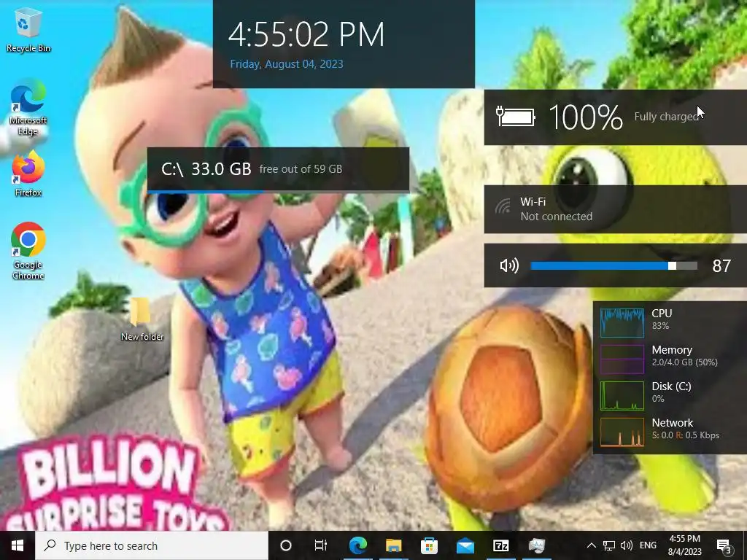This screenshot has height=560, width=747.
Task: Click the Disk (C:) 0% label
Action: pos(671,392)
